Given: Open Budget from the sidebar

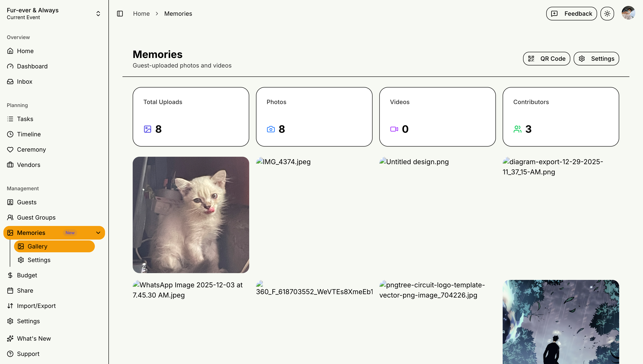Looking at the screenshot, I should [x=27, y=275].
